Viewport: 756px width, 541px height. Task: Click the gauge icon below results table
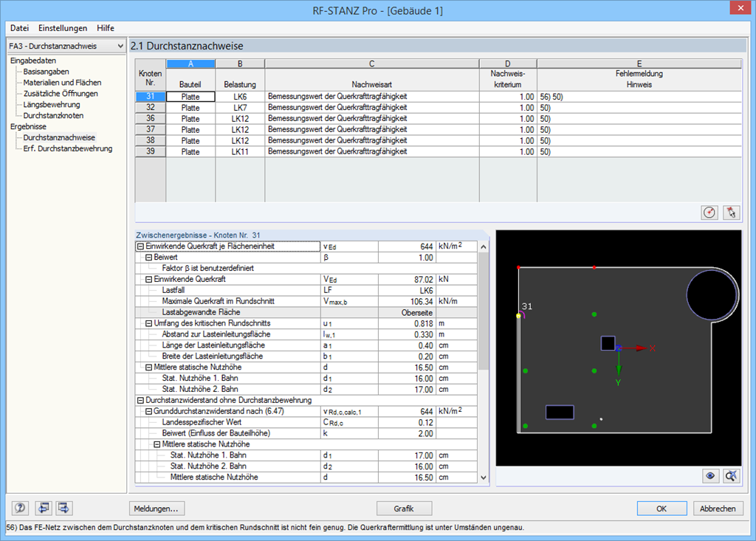coord(709,212)
